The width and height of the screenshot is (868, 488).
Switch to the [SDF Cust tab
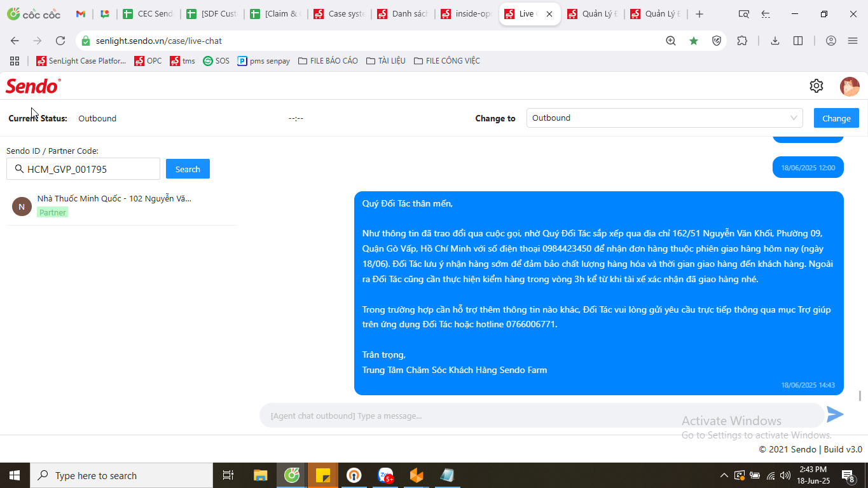[x=212, y=14]
